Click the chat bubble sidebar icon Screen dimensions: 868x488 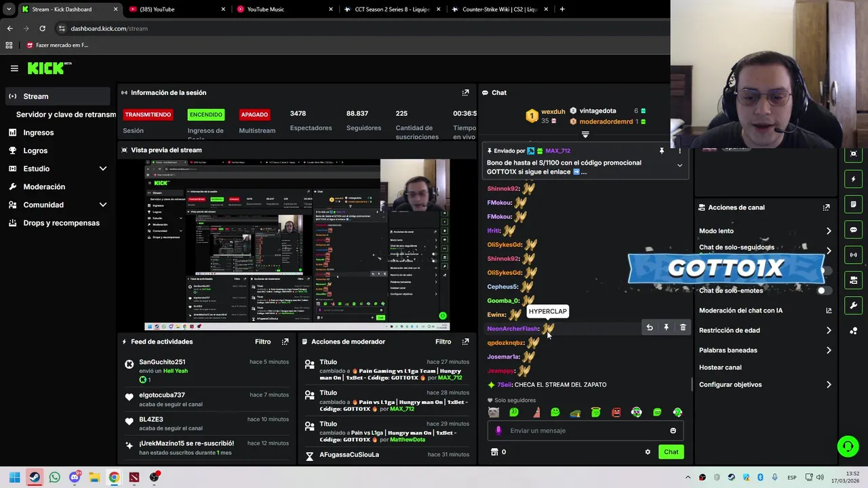coord(853,230)
